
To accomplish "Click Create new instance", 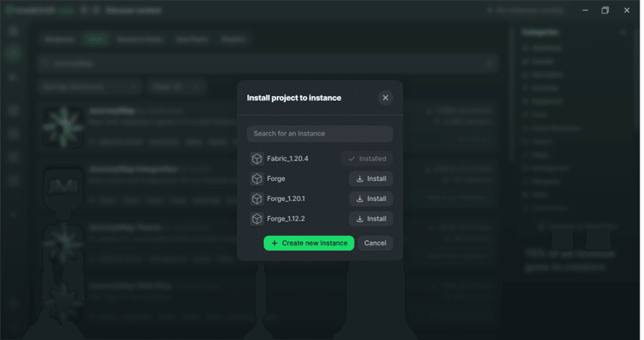I will [309, 243].
